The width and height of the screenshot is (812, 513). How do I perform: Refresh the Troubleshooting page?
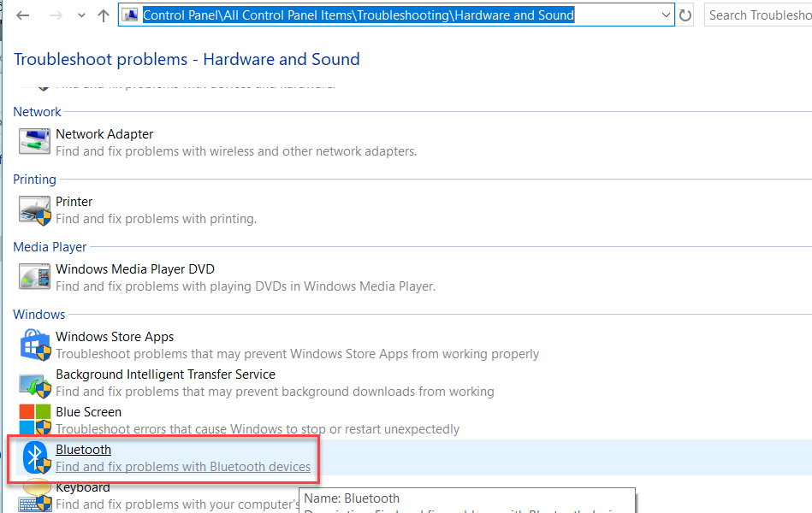[685, 15]
